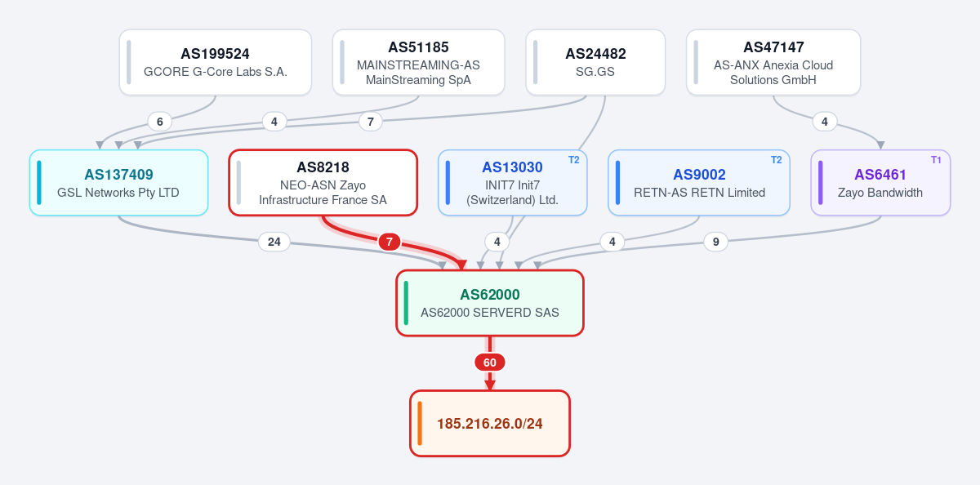The image size is (980, 485).
Task: Click the AS51185 MAINSTREAMING-AS node
Action: click(x=418, y=63)
